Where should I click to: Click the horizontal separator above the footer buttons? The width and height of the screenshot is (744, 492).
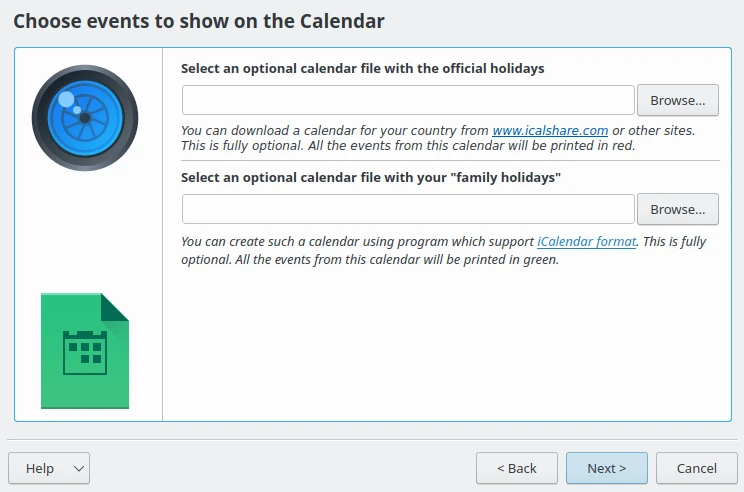click(372, 439)
